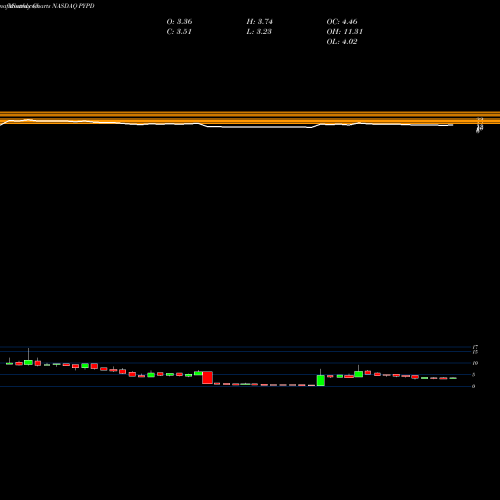
Task: Click the 0 price axis label
Action: point(473,386)
